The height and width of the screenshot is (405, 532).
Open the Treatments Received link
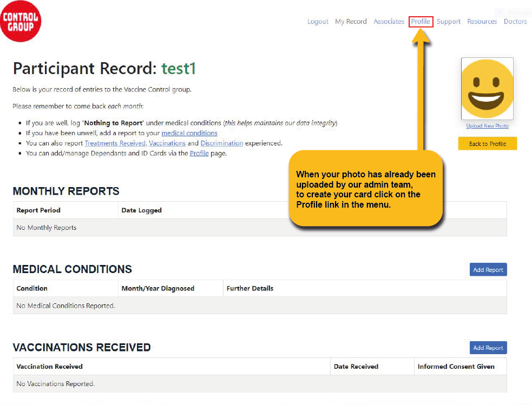point(115,143)
